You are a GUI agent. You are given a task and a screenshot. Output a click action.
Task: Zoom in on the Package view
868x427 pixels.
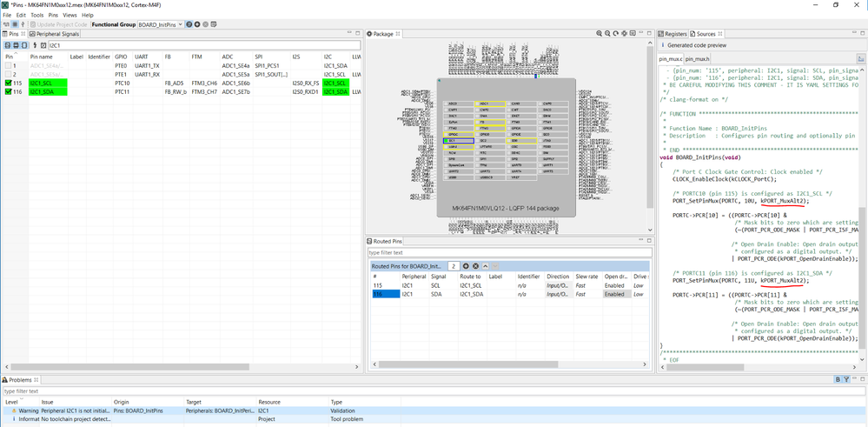pyautogui.click(x=599, y=34)
